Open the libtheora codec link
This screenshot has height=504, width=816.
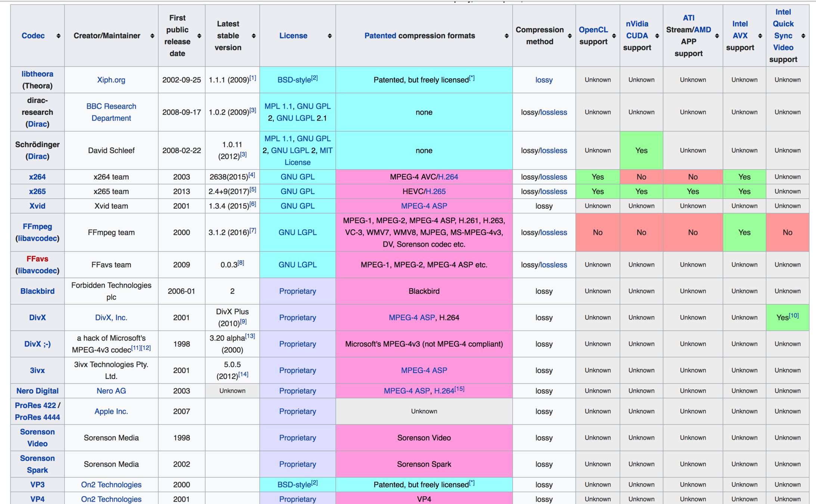(x=37, y=74)
